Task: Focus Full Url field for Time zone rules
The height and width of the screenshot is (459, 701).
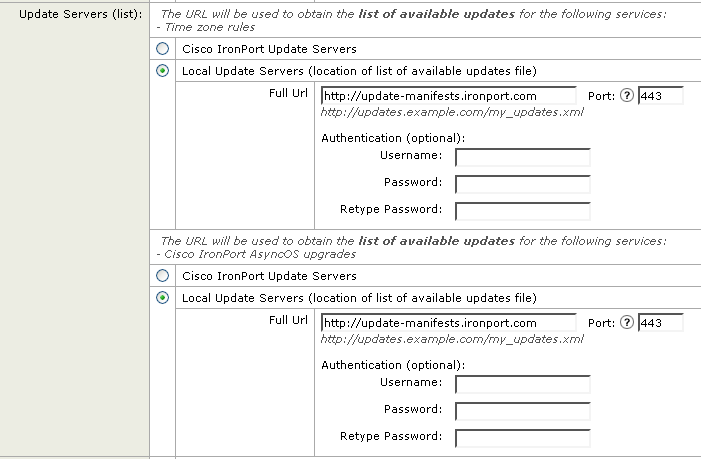Action: pyautogui.click(x=448, y=96)
